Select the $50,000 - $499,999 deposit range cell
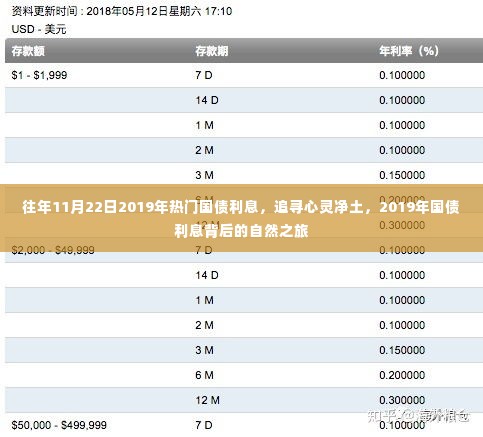This screenshot has height=437, width=483. click(59, 425)
